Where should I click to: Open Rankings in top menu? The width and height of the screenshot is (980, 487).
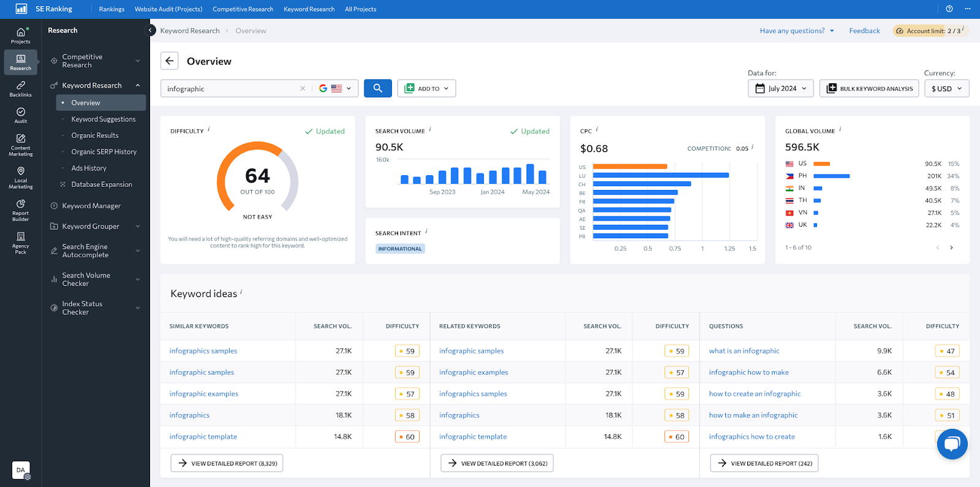(x=111, y=9)
